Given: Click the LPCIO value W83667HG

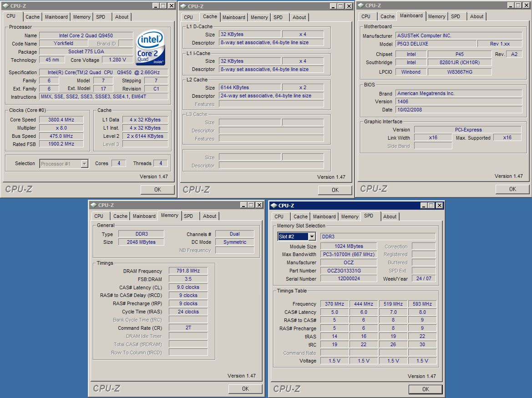Looking at the screenshot, I should 459,72.
